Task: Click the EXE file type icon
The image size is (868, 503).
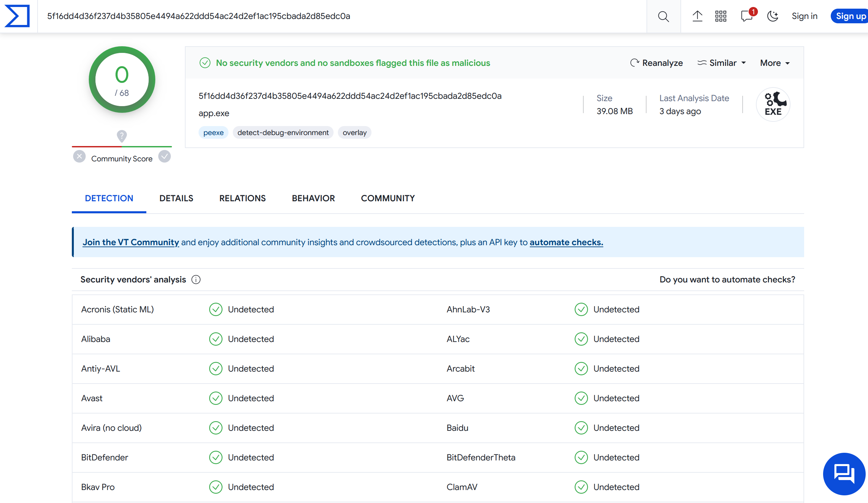Action: click(x=773, y=104)
